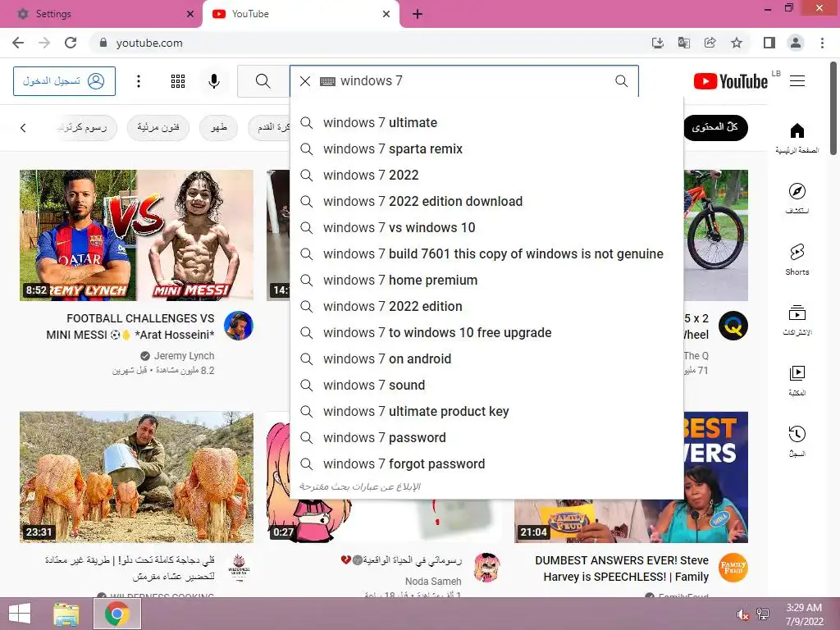Choose suggestion 'windows 7 sound'
Viewport: 840px width, 630px height.
486,386
